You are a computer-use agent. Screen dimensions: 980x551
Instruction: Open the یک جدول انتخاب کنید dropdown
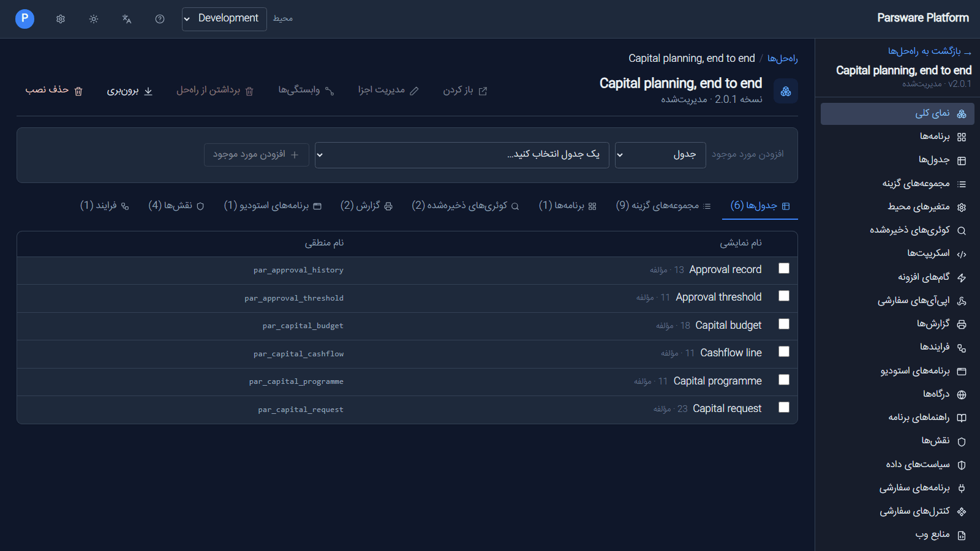coord(462,155)
